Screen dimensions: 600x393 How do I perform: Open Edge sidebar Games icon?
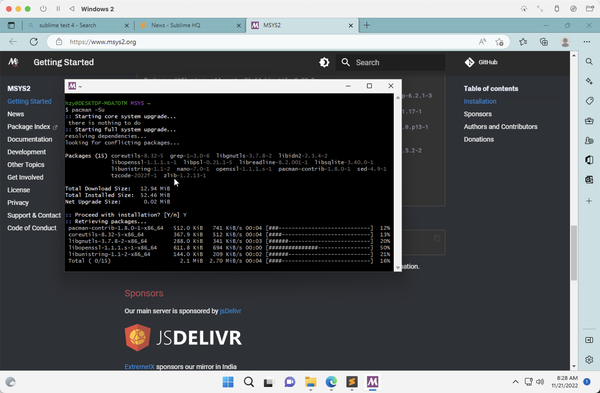589,140
